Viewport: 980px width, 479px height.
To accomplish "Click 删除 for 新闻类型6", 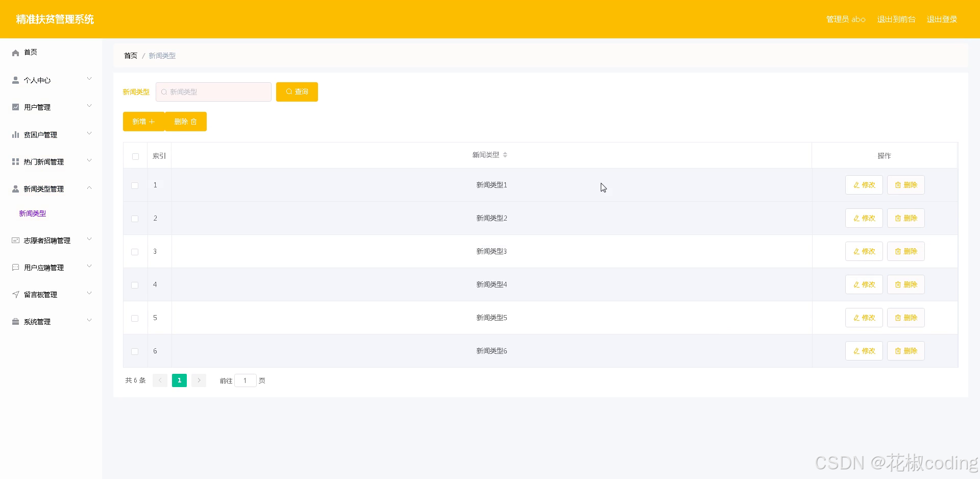I will 906,351.
